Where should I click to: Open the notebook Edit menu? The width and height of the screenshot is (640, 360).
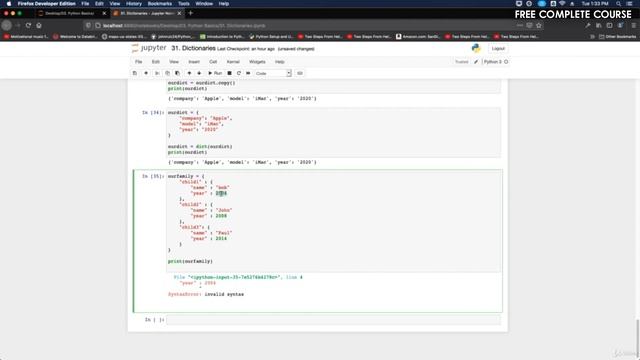coord(156,62)
